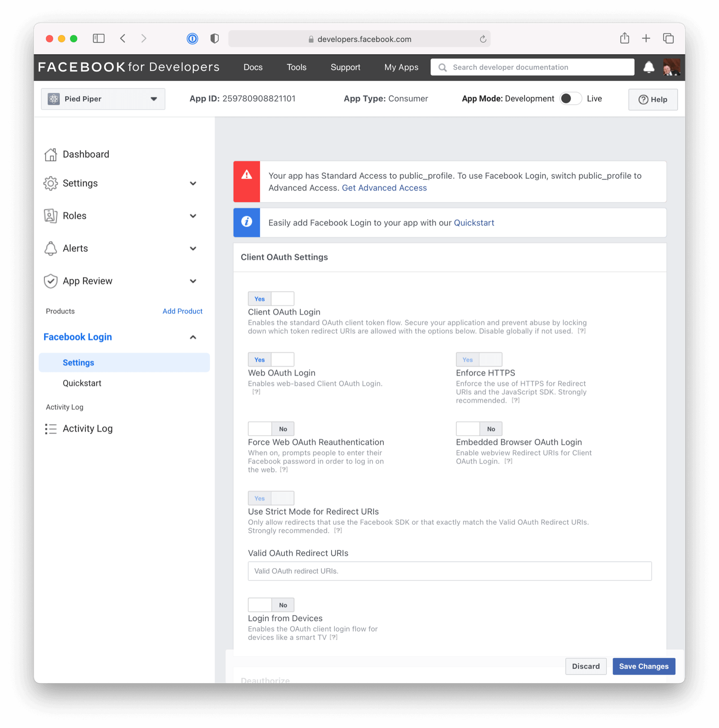Screen dimensions: 719x728
Task: Open Strict Mode help question mark
Action: coord(338,531)
